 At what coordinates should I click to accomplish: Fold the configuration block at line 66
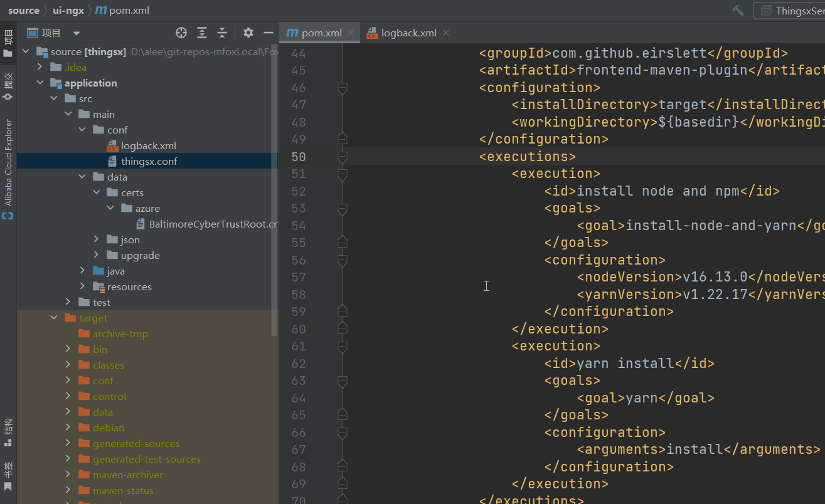[x=342, y=432]
